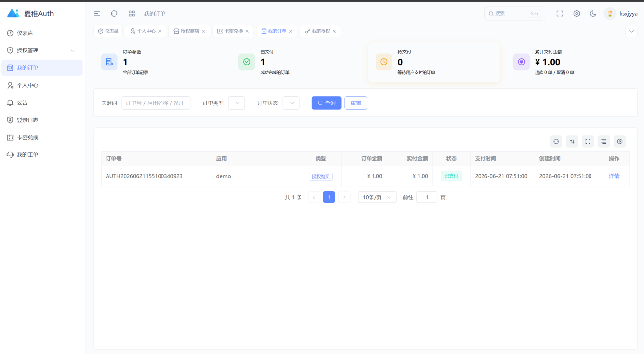Select 我的订单 in the sidebar
This screenshot has width=644, height=354.
(42, 68)
